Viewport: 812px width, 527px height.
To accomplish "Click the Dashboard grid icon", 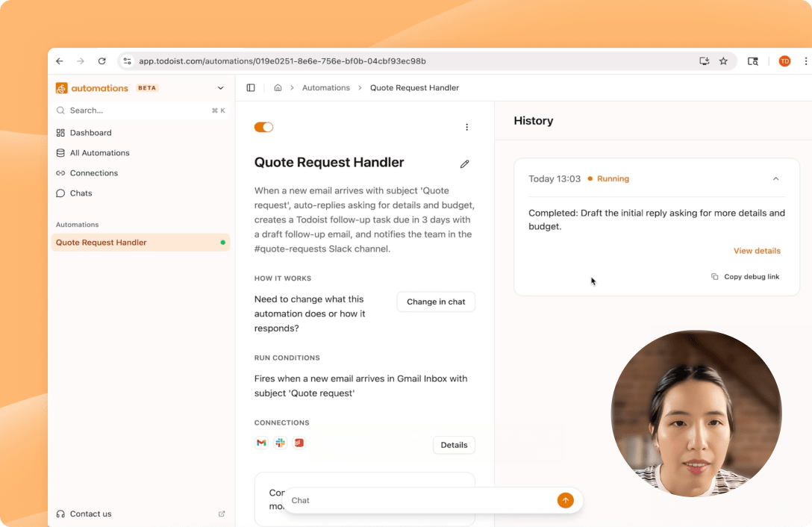I will [60, 133].
